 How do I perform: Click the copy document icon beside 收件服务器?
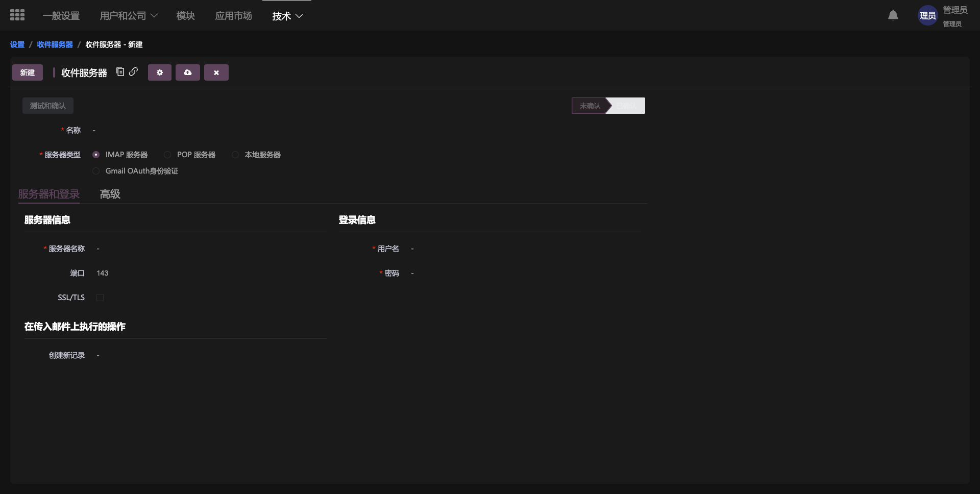point(120,72)
